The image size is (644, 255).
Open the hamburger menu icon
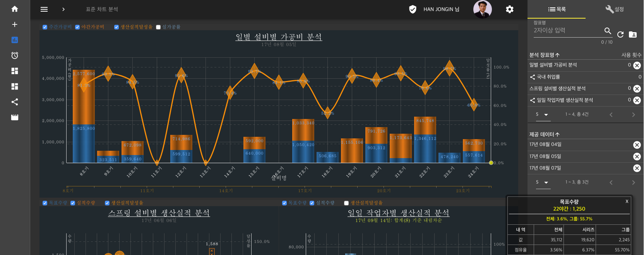[44, 9]
